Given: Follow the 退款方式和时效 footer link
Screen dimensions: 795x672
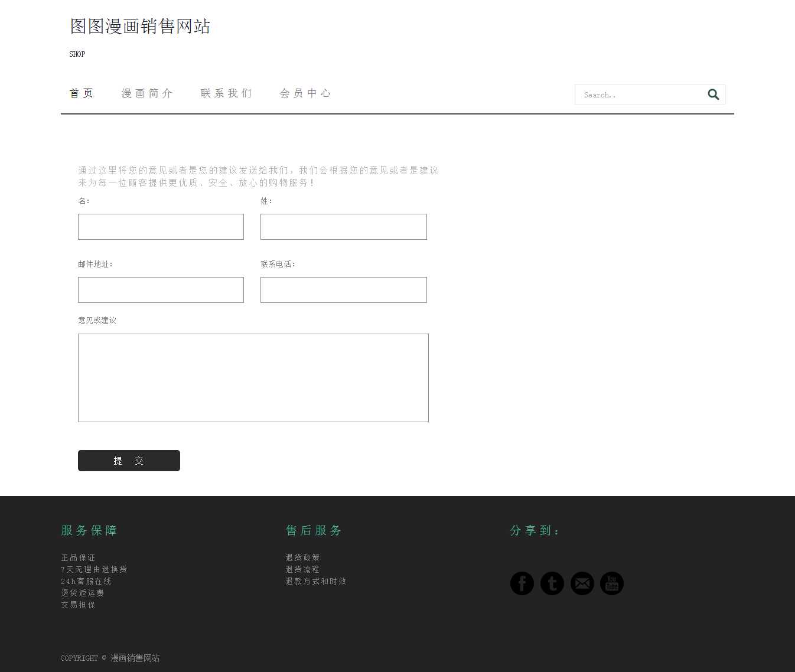Looking at the screenshot, I should pyautogui.click(x=316, y=581).
